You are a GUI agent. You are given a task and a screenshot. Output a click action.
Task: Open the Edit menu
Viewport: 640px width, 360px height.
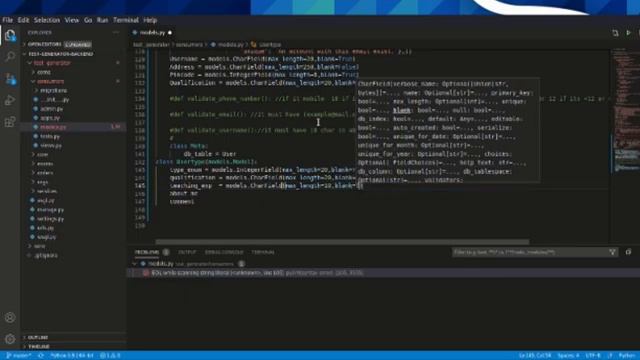[x=23, y=20]
